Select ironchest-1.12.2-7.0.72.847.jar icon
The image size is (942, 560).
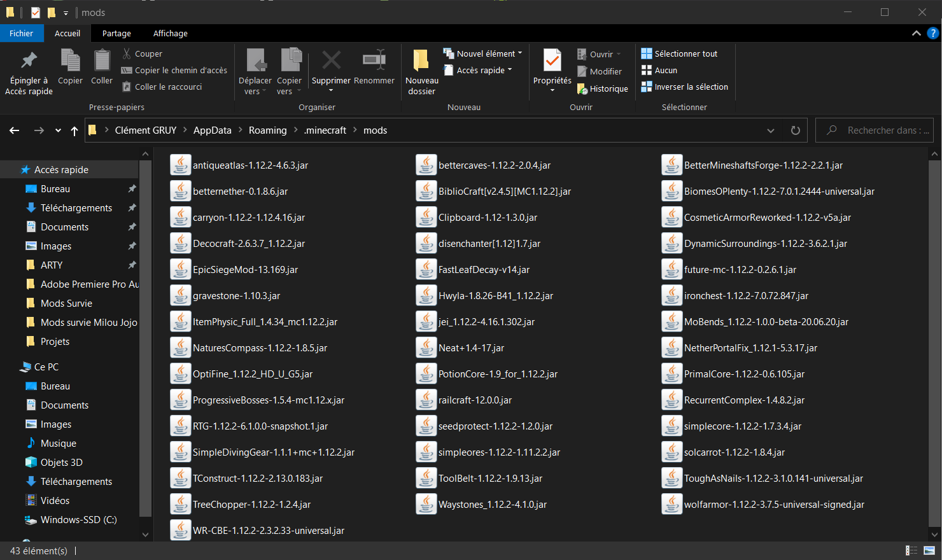click(x=672, y=295)
